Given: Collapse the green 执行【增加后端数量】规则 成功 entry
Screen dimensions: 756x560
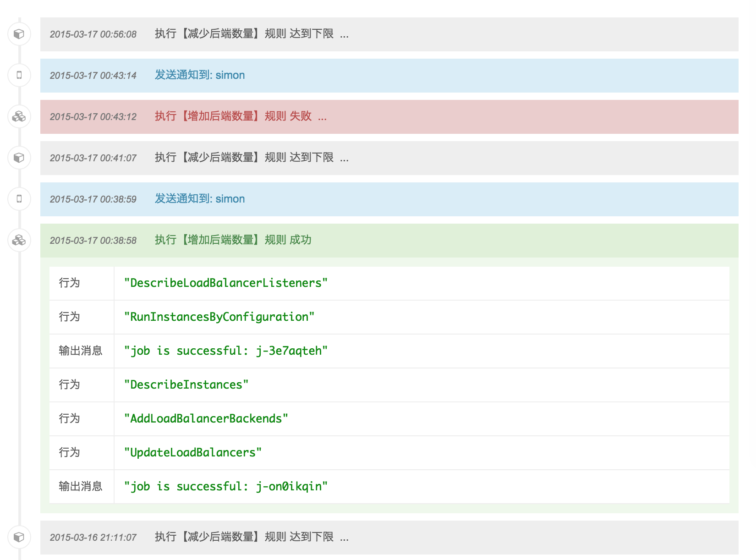Looking at the screenshot, I should (233, 240).
